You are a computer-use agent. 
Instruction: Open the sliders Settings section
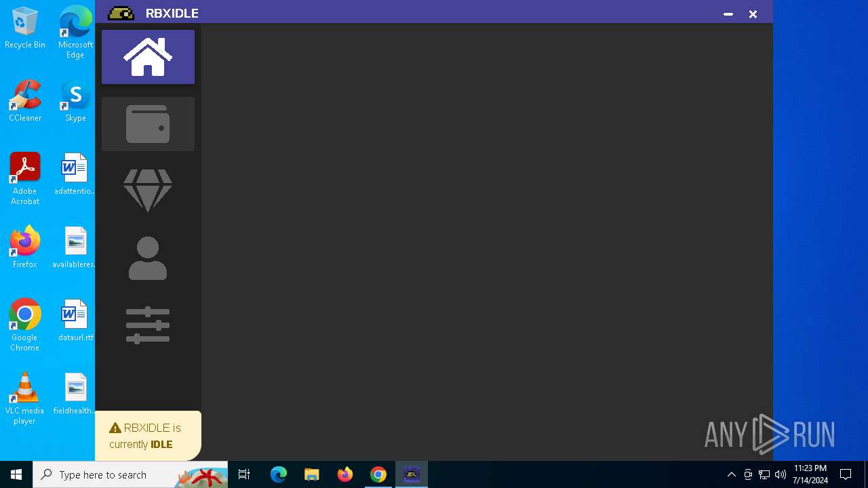point(148,325)
